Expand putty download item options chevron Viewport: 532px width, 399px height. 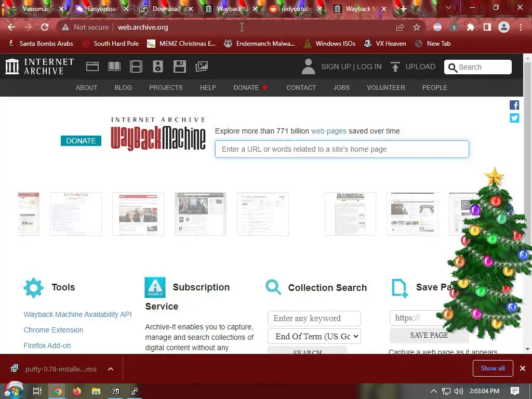pos(111,369)
